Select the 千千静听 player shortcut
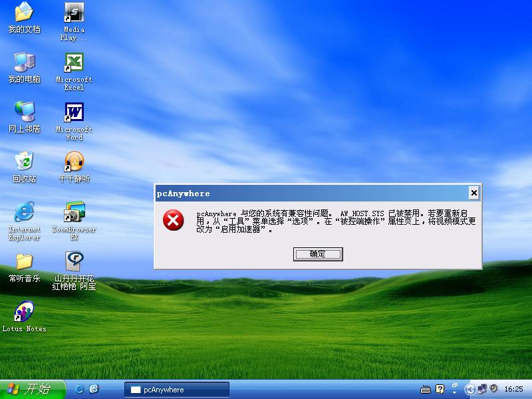This screenshot has height=399, width=532. click(x=74, y=167)
